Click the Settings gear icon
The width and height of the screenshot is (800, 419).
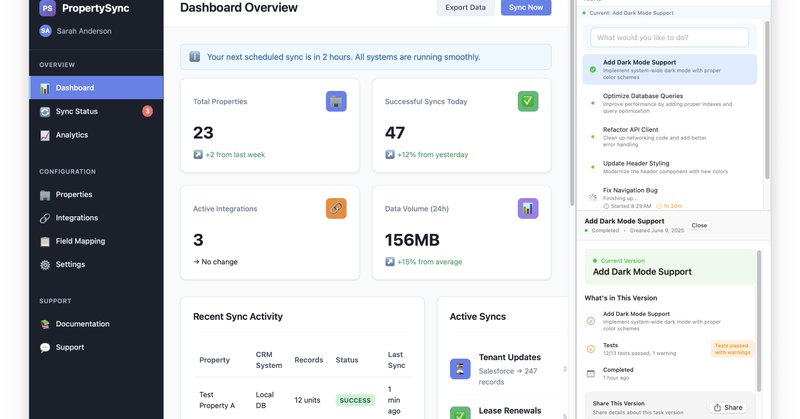(x=45, y=264)
